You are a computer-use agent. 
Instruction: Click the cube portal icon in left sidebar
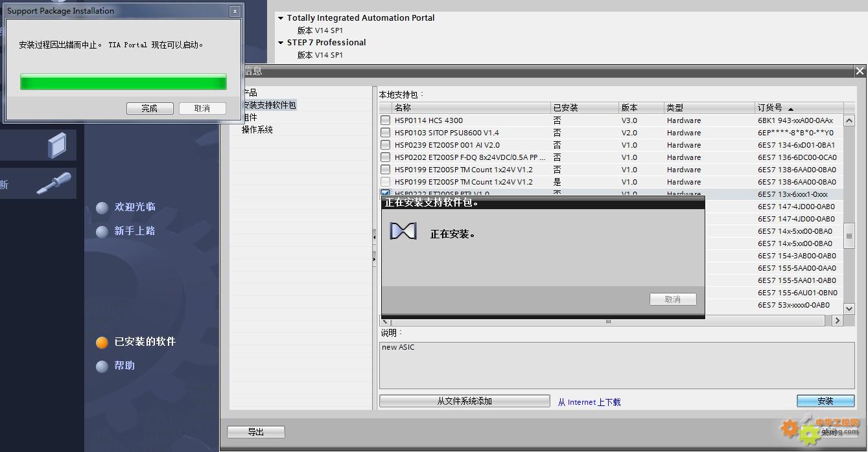[57, 146]
